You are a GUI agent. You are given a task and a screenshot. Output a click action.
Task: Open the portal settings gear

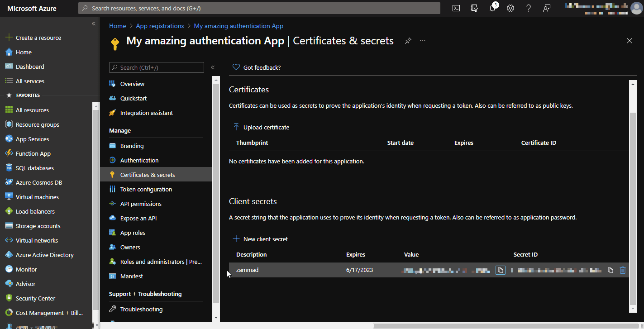510,8
